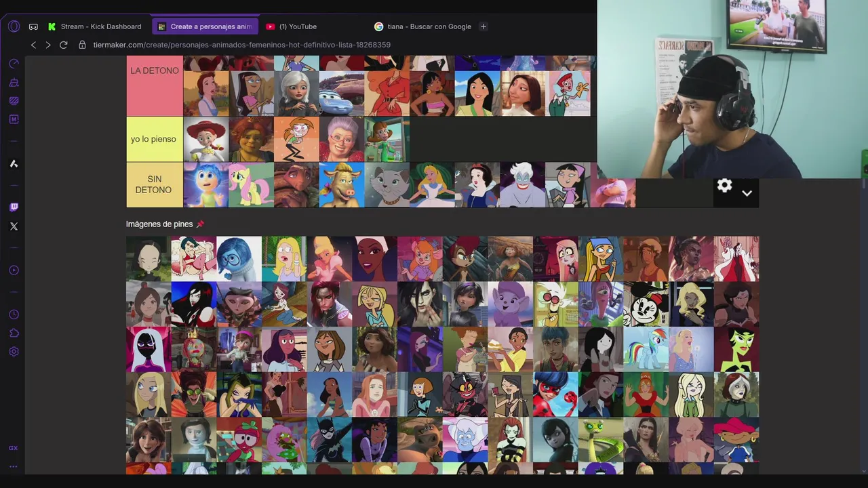This screenshot has height=488, width=868.
Task: Click the tiermaker.com address bar
Action: pyautogui.click(x=242, y=45)
